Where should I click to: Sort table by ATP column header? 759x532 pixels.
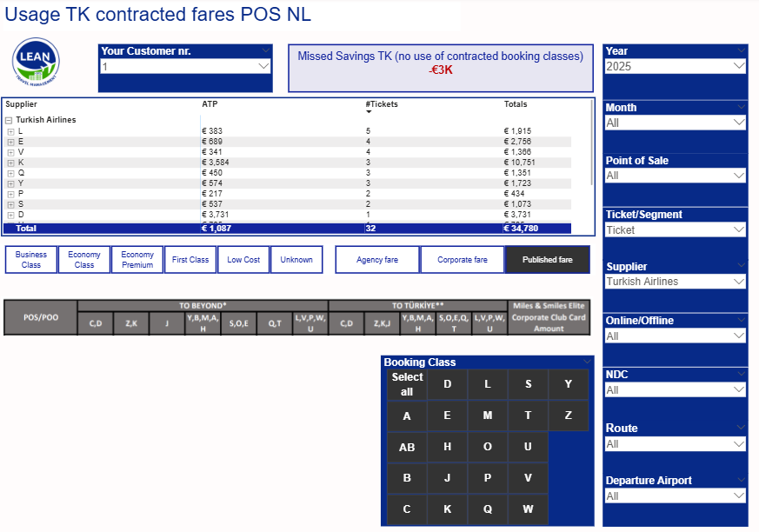[x=210, y=104]
